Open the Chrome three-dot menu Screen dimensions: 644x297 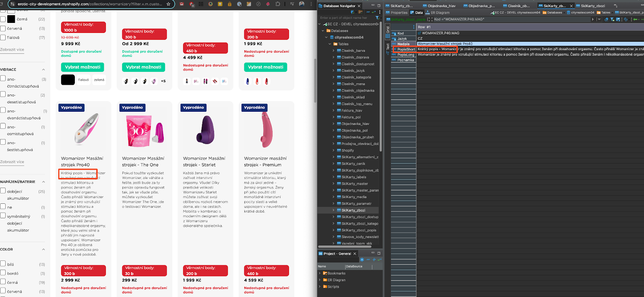click(x=312, y=4)
